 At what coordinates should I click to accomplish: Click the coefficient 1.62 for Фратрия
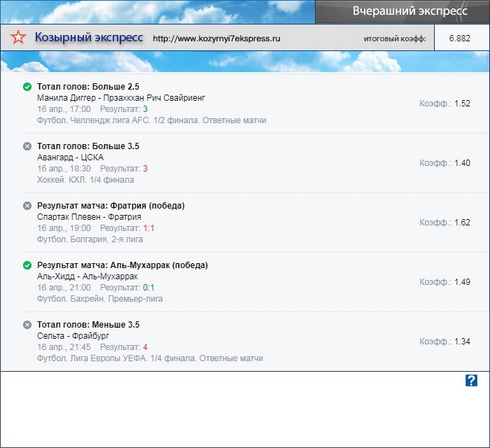(x=462, y=222)
